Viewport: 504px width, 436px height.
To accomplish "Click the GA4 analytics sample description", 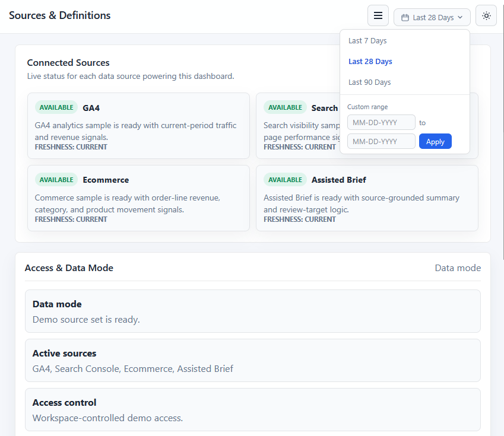I will (135, 131).
